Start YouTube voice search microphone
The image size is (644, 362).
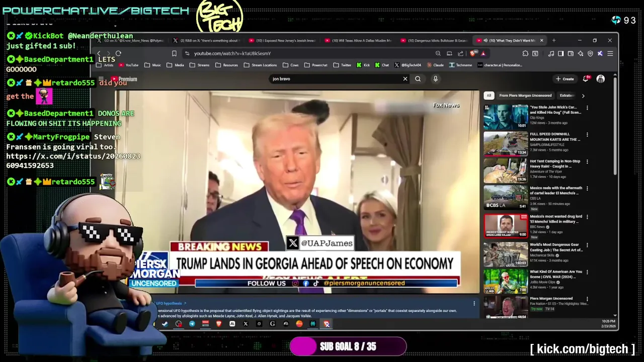(x=435, y=79)
